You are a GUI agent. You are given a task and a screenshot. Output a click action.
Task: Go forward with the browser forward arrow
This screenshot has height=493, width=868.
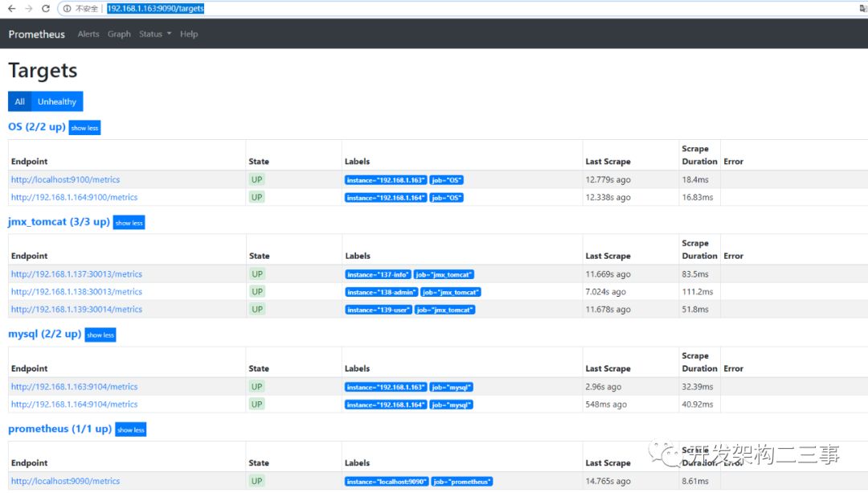point(29,8)
